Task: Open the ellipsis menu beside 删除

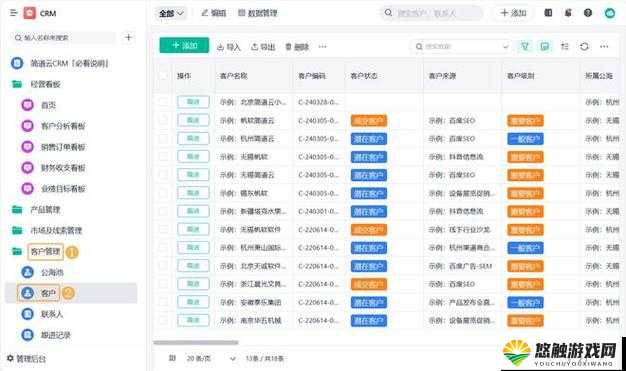Action: (x=323, y=47)
